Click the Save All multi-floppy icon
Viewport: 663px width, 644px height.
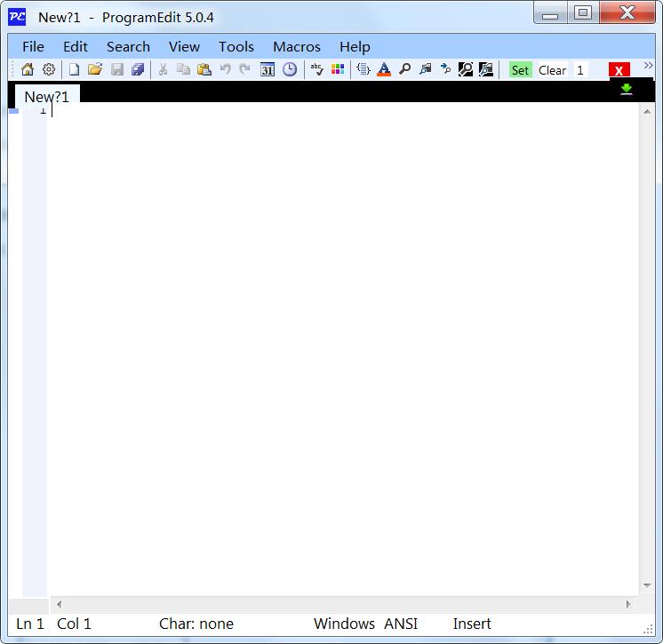[x=138, y=69]
